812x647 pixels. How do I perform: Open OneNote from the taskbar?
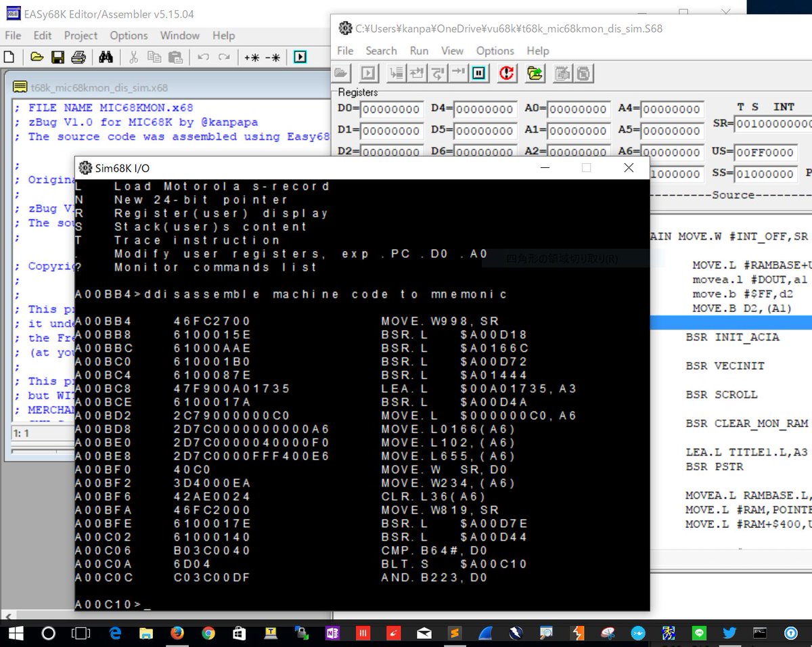[x=332, y=633]
